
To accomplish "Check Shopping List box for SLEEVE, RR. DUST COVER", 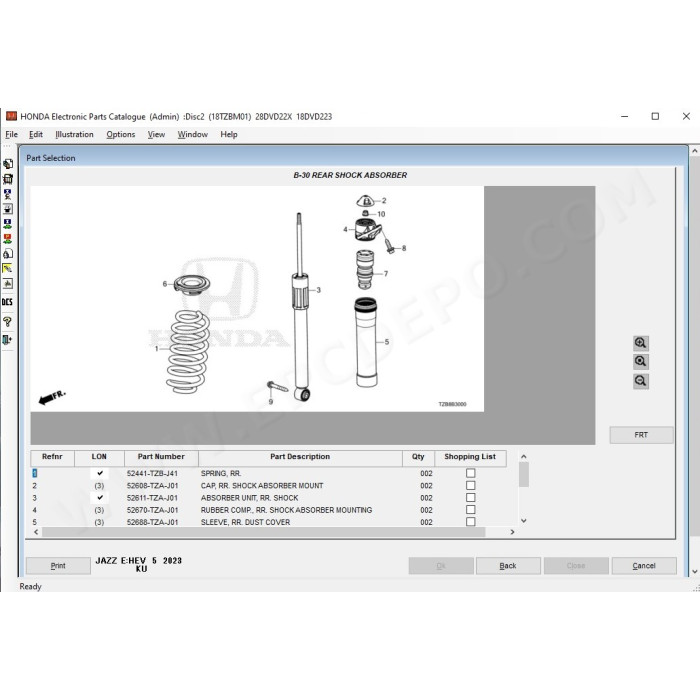I will click(x=471, y=521).
